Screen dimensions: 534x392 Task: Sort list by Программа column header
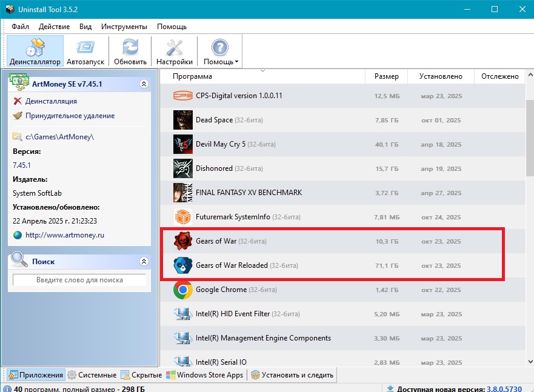(x=262, y=76)
